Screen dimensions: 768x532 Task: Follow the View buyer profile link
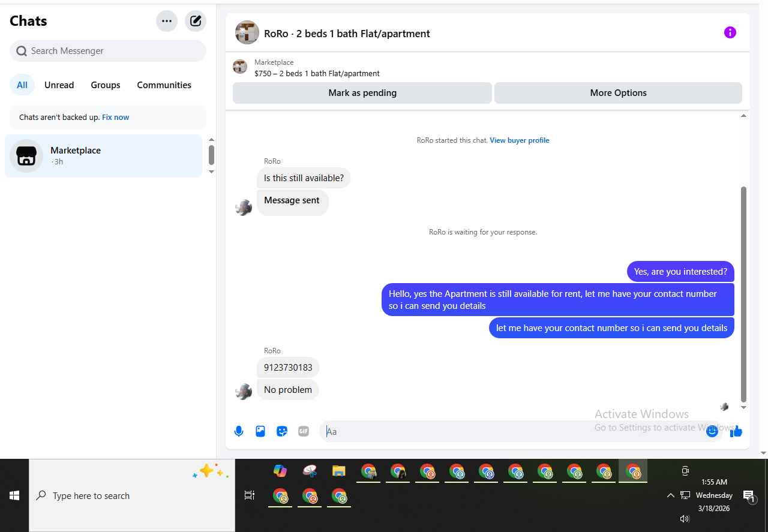pos(520,140)
